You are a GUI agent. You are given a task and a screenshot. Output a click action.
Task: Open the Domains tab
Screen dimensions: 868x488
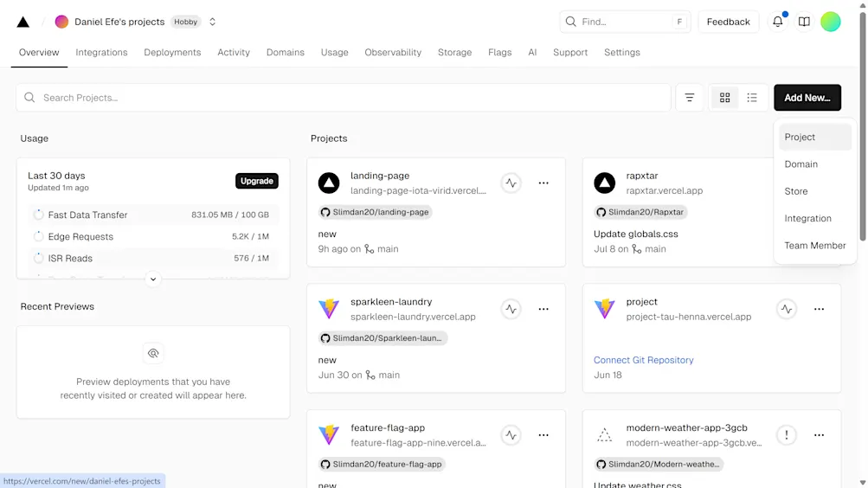coord(285,52)
